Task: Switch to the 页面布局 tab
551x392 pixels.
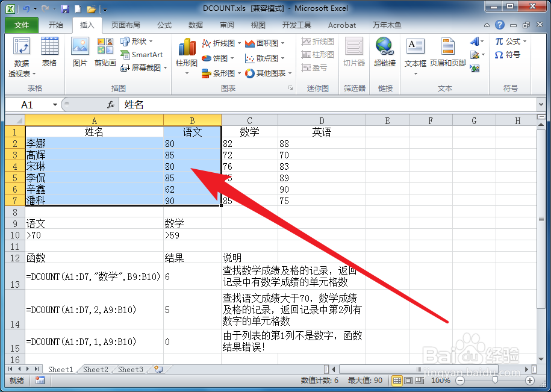Action: [125, 25]
